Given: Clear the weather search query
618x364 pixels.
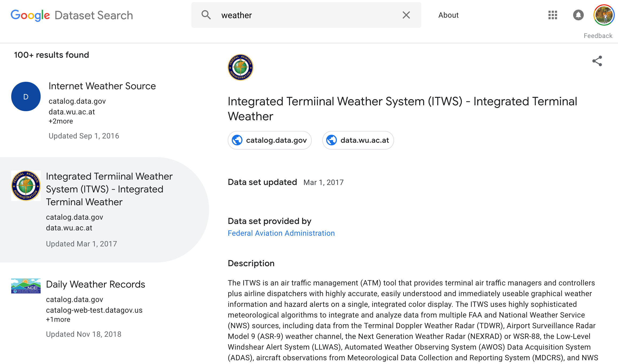Looking at the screenshot, I should pyautogui.click(x=406, y=15).
